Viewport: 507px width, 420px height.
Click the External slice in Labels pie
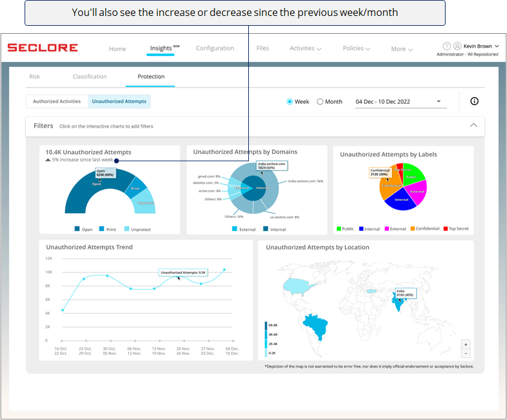418,192
